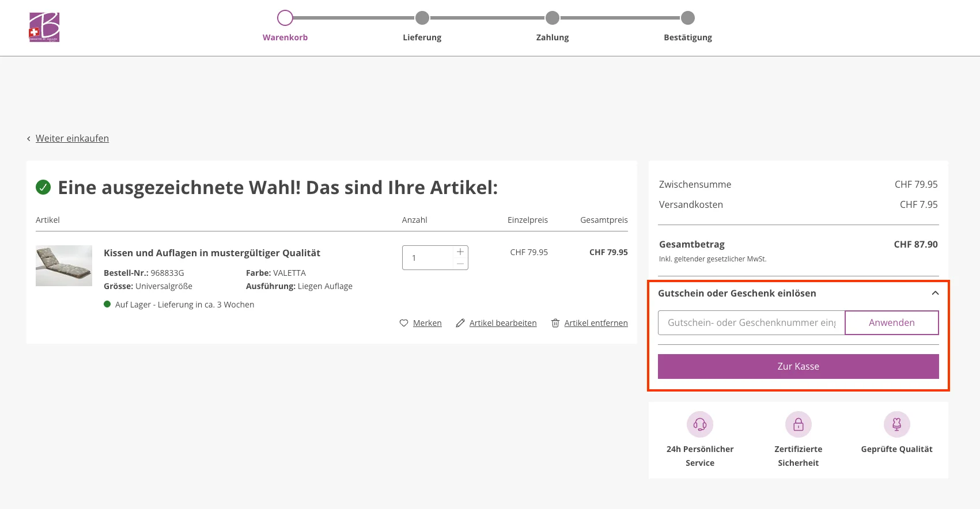The width and height of the screenshot is (980, 509).
Task: Click the green checkmark next to the headline
Action: (43, 188)
